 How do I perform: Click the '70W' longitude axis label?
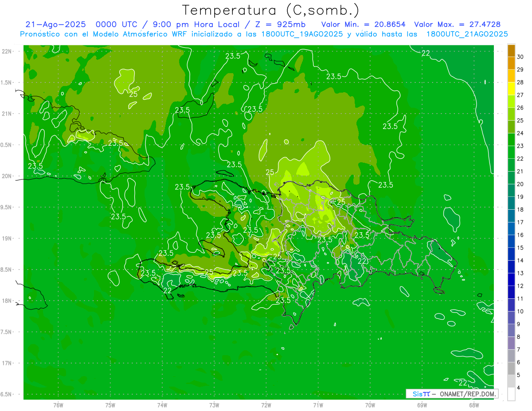pyautogui.click(x=370, y=405)
